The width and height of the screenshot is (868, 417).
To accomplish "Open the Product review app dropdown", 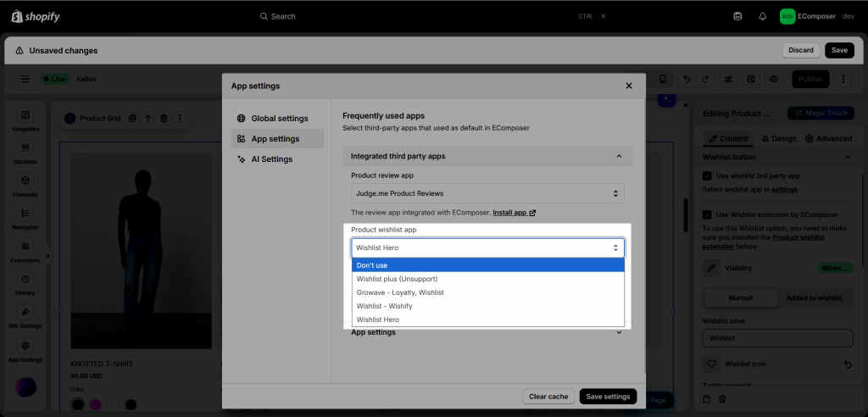I will [487, 193].
